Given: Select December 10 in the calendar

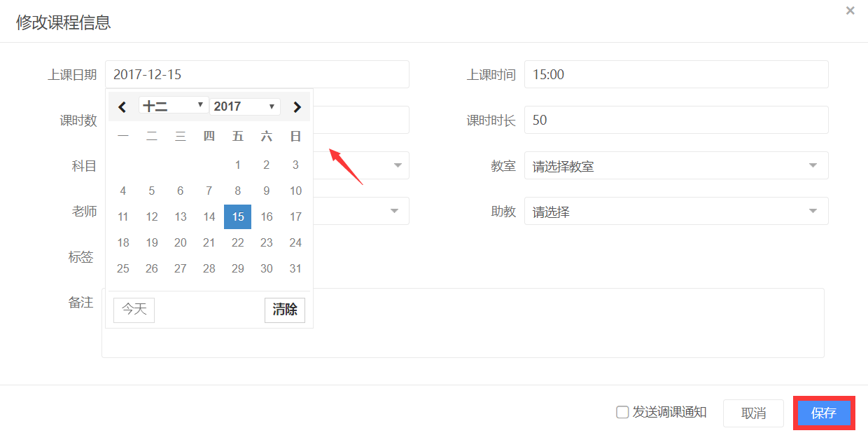Looking at the screenshot, I should pyautogui.click(x=295, y=191).
